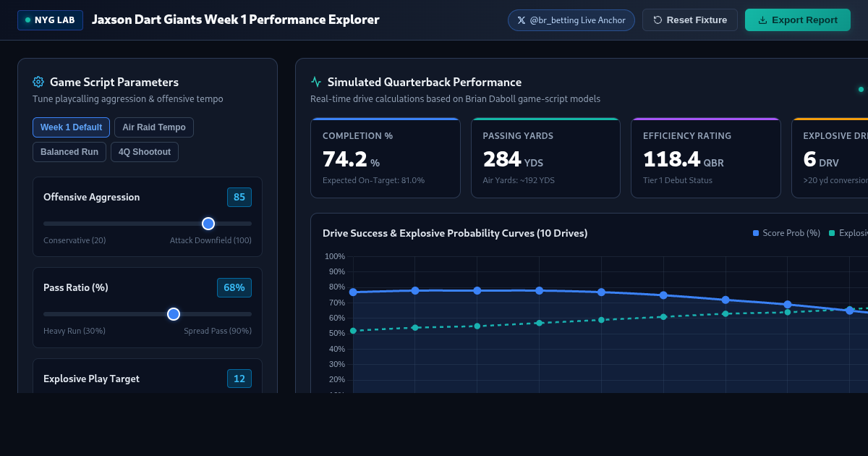Viewport: 868px width, 456px height.
Task: Click the pulse icon beside Simulated Quarterback Performance
Action: (x=316, y=82)
